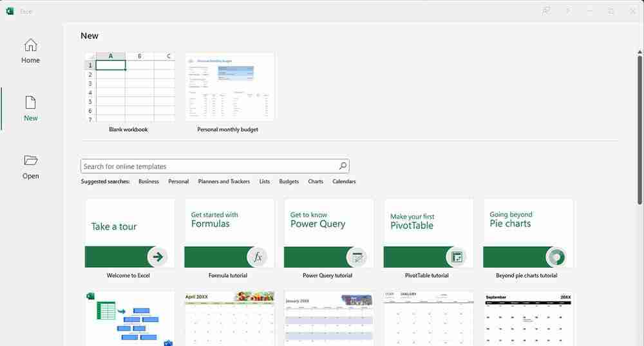The width and height of the screenshot is (644, 346).
Task: Click the pie chart card icon
Action: [556, 257]
